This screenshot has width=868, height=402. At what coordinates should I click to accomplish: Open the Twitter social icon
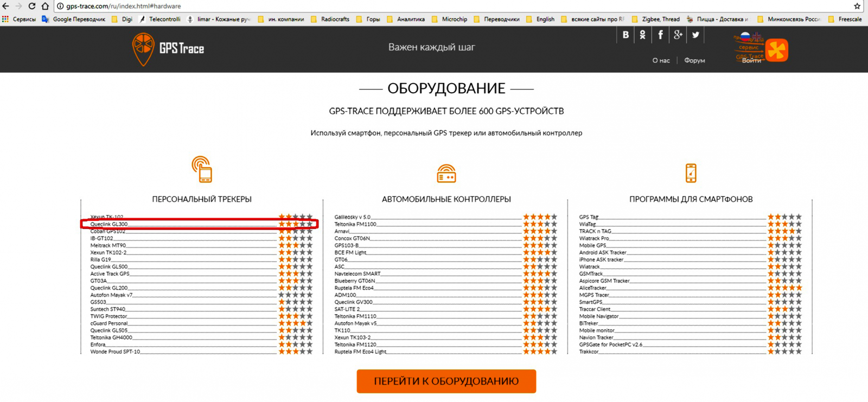point(695,35)
